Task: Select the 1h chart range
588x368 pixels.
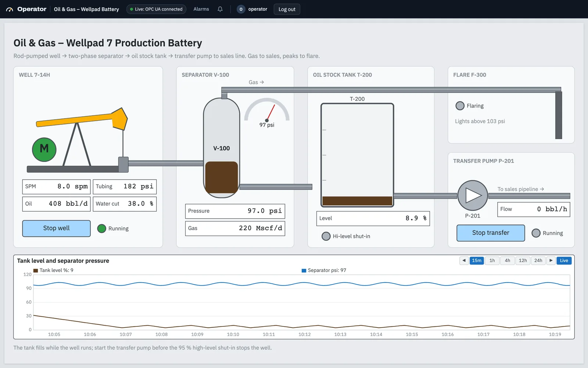Action: 492,261
